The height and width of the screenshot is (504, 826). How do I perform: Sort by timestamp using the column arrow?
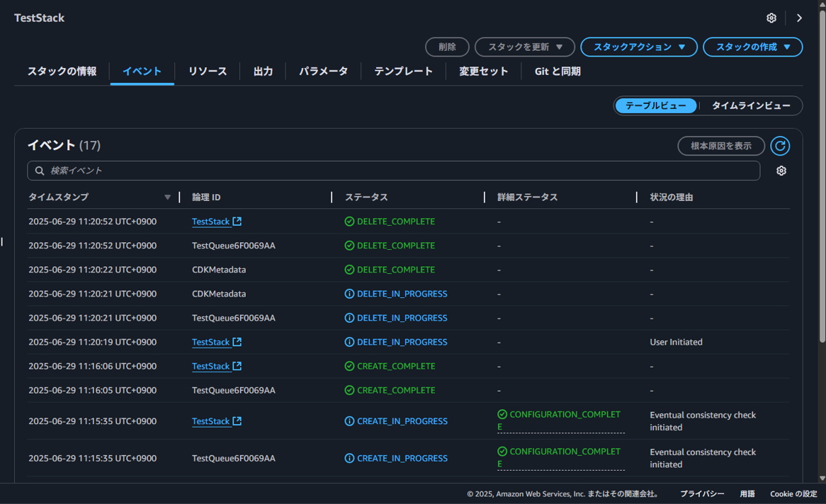point(167,197)
